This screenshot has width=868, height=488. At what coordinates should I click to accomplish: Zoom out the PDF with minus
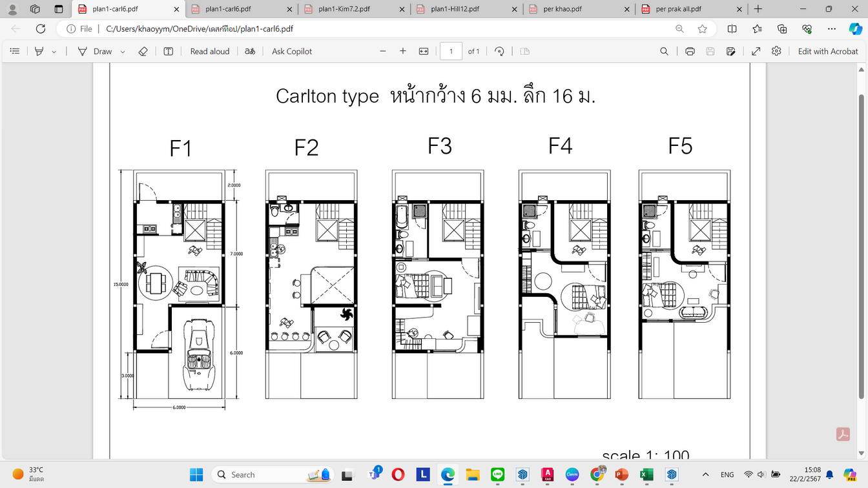[383, 51]
